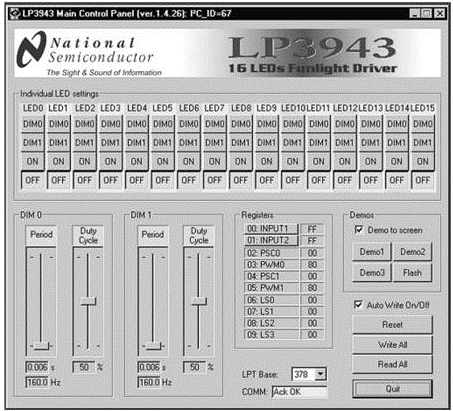This screenshot has height=411, width=453.
Task: Start Demo3
Action: [x=372, y=273]
